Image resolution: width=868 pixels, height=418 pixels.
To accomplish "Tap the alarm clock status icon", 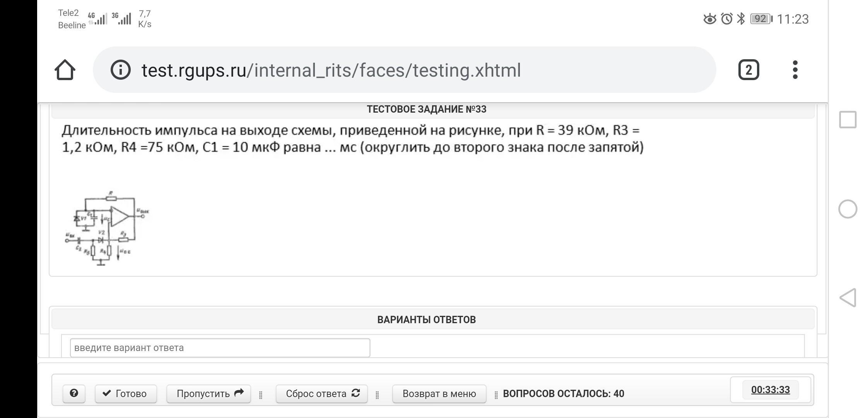I will click(x=727, y=19).
